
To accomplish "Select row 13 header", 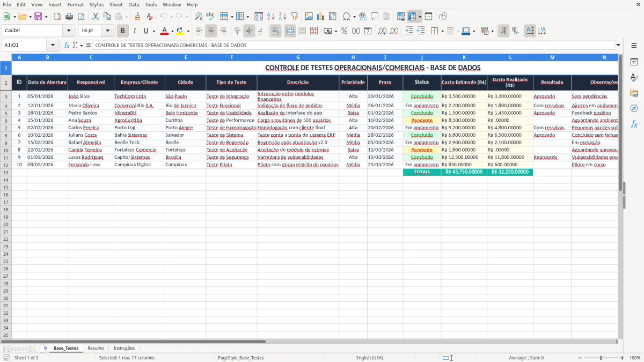I will [x=6, y=173].
